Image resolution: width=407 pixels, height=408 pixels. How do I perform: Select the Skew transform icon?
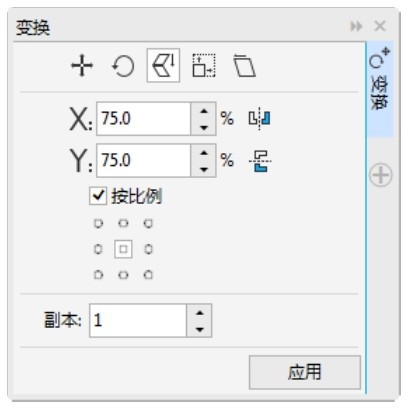(244, 66)
